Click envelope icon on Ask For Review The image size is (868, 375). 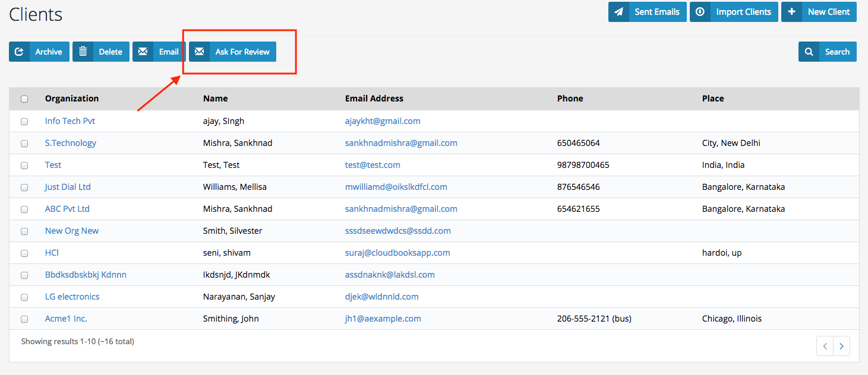(199, 52)
